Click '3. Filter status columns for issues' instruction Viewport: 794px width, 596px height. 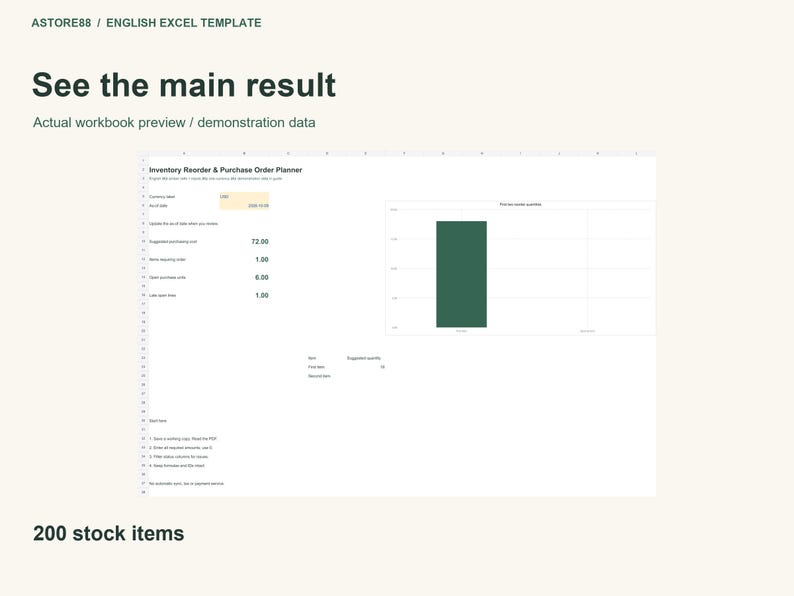(178, 457)
